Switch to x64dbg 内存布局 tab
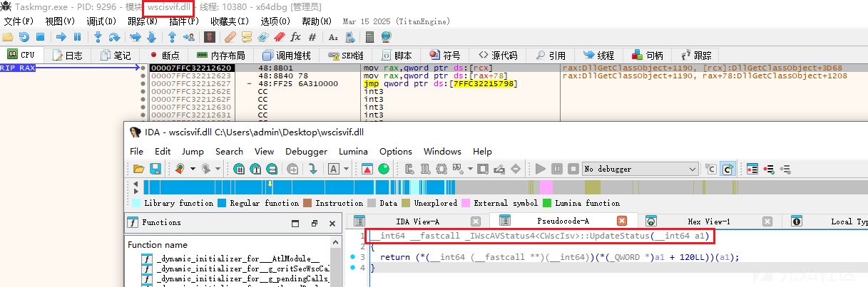Screen dimensions: 868x287 221,55
